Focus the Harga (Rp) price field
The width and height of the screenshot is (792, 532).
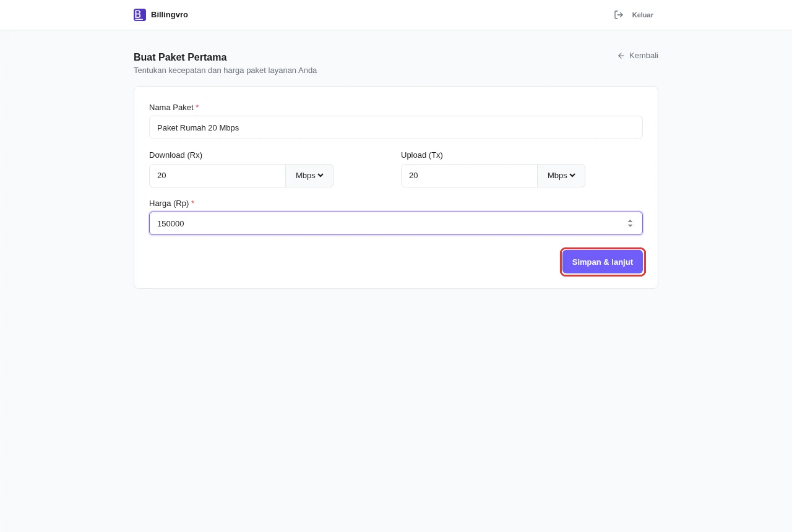coord(396,223)
